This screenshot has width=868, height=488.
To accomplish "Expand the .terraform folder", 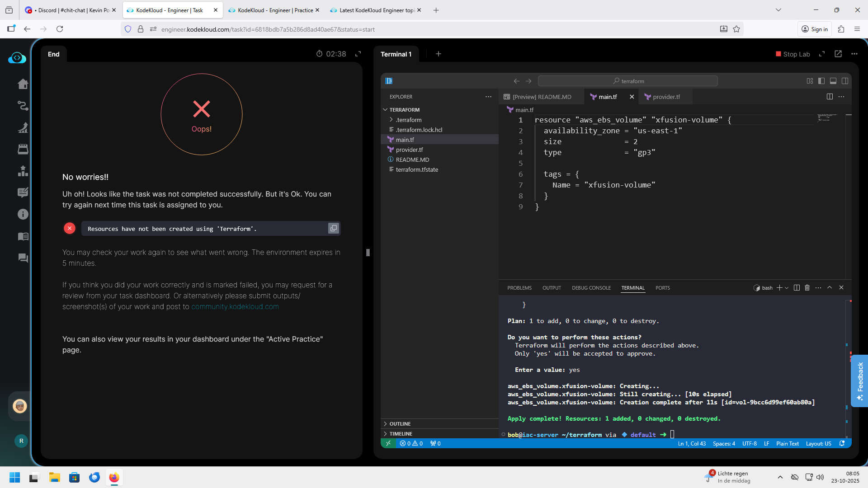I will coord(408,120).
